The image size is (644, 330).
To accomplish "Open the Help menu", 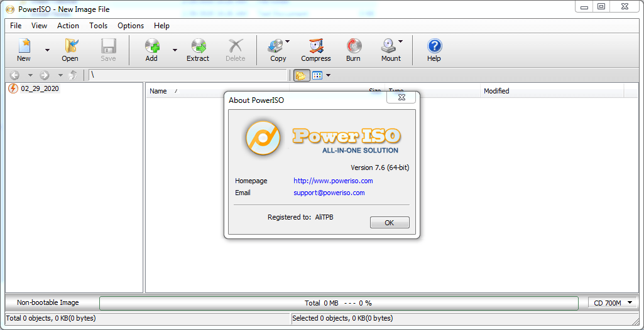I will (161, 26).
